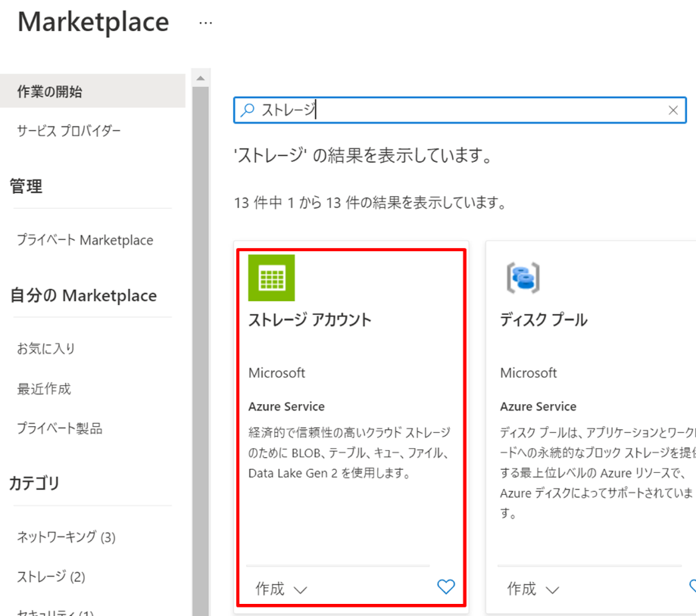
Task: Click the カテゴリ section heading
Action: 34,483
